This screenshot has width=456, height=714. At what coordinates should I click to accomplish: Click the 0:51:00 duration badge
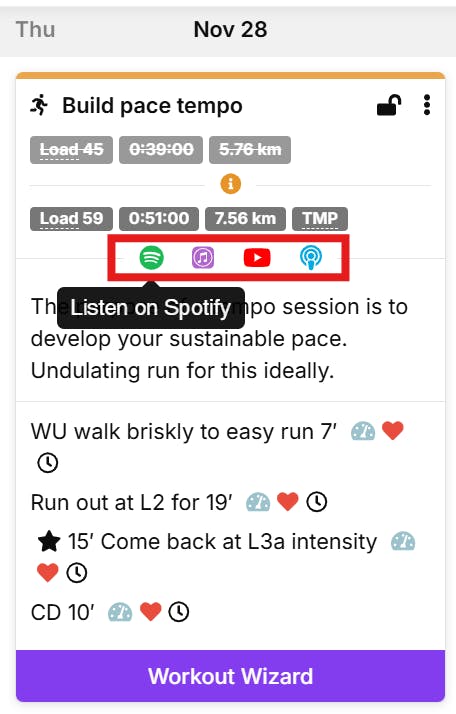[x=159, y=219]
